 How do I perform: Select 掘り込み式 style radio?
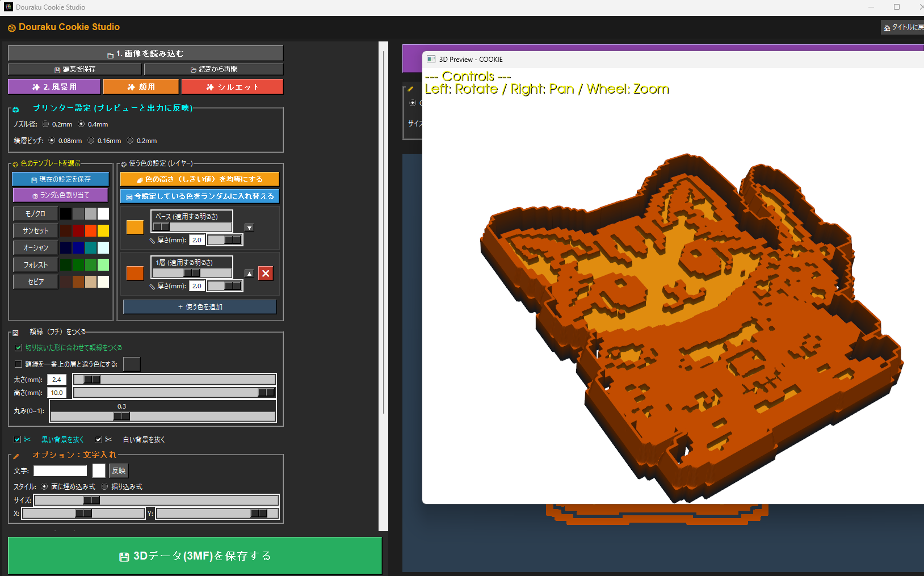point(104,487)
